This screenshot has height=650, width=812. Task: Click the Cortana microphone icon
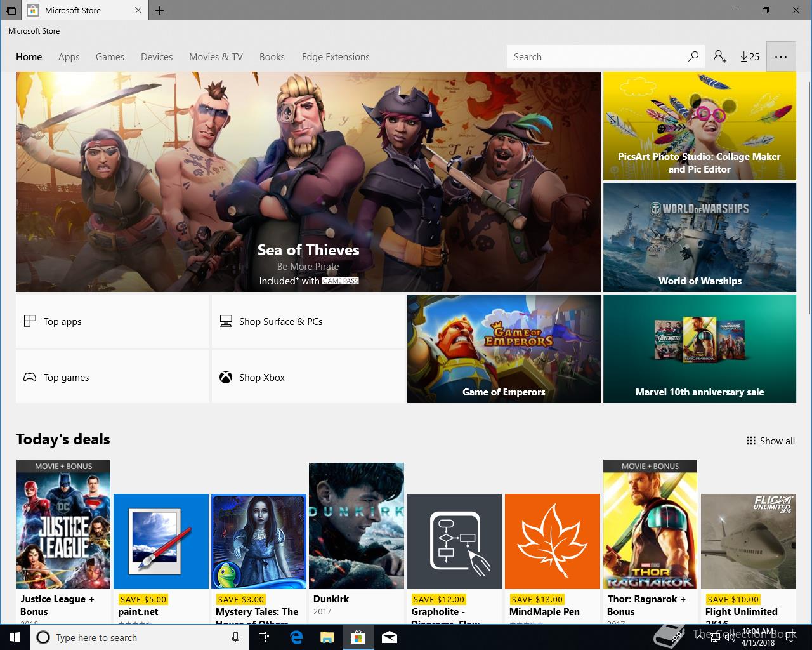(235, 637)
